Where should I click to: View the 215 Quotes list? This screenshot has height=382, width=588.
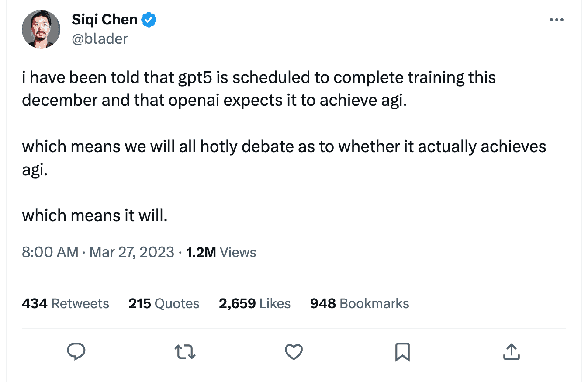pyautogui.click(x=164, y=303)
